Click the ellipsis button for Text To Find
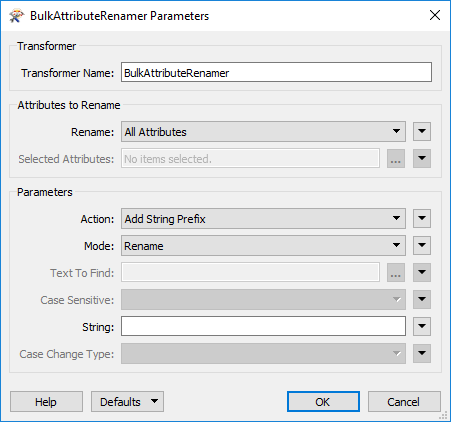The image size is (451, 422). coord(396,272)
